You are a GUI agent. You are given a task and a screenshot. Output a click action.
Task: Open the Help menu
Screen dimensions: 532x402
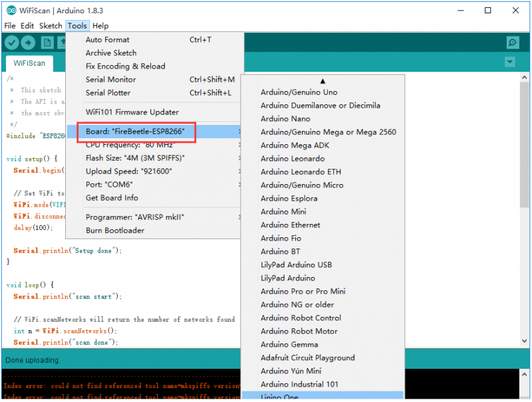pyautogui.click(x=100, y=26)
